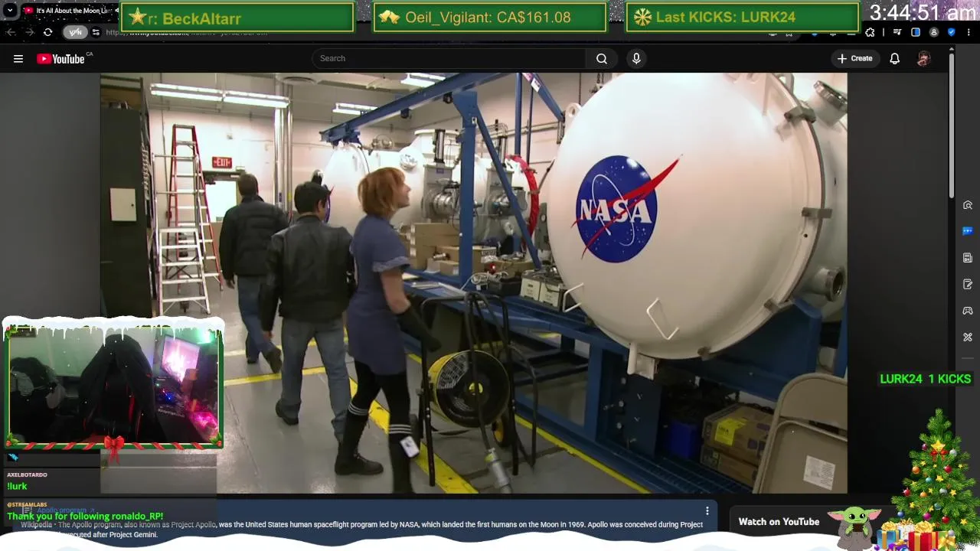Open YouTube notifications bell
Screen dimensions: 980x551
(x=894, y=58)
